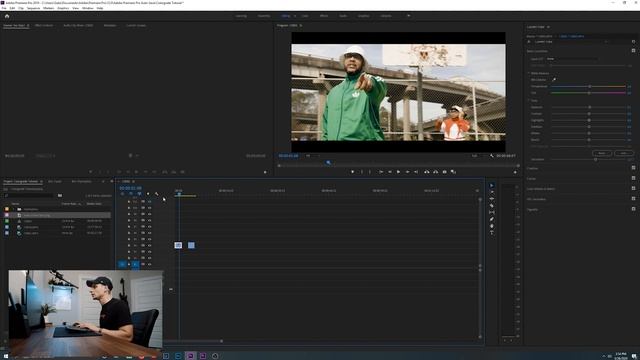
Task: Step back one frame in Program monitor
Action: 390,172
